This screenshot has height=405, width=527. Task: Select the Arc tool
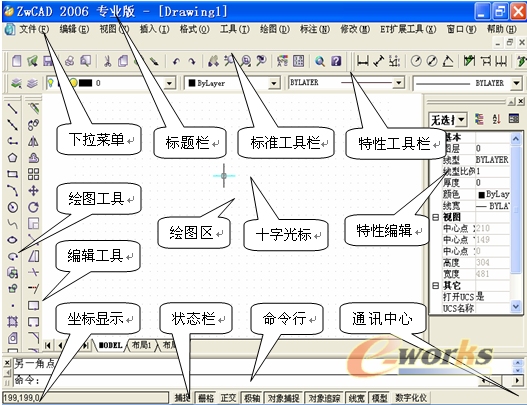(12, 191)
